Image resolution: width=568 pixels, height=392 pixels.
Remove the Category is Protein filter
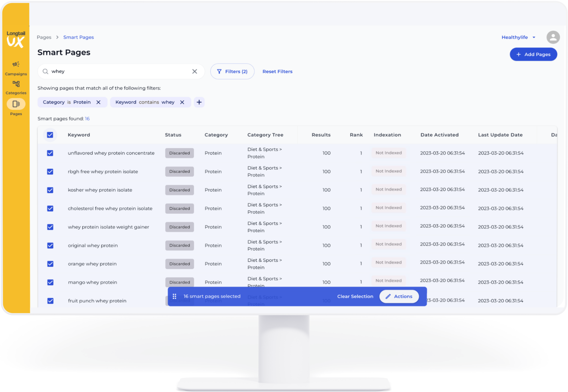(98, 102)
